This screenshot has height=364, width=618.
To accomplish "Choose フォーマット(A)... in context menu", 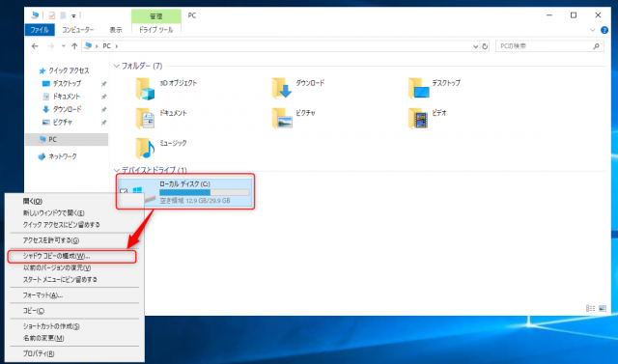I will coord(75,295).
